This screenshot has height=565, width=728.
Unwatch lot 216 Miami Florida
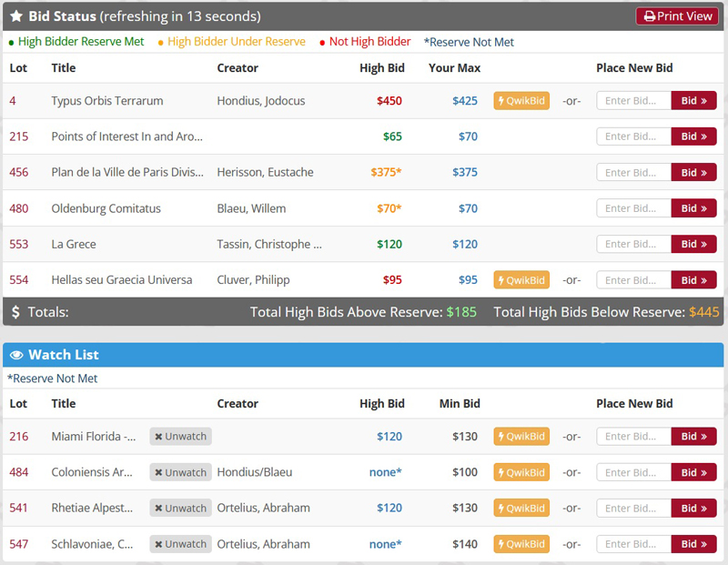tap(180, 437)
